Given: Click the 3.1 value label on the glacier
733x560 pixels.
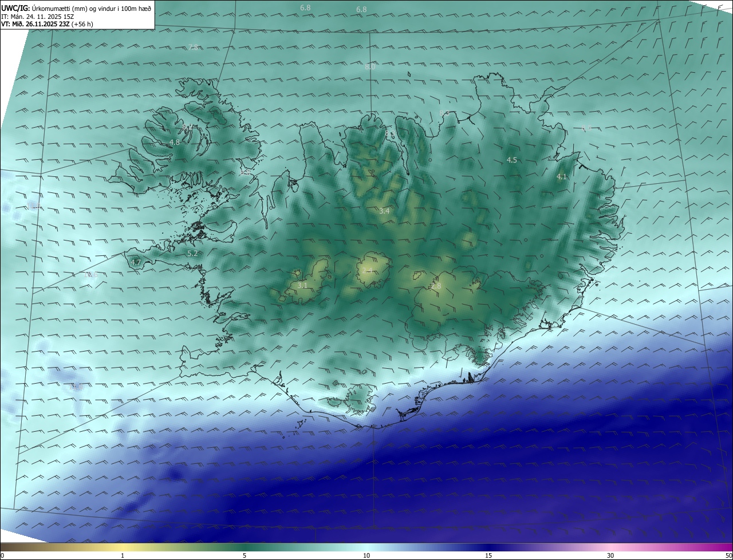Looking at the screenshot, I should (302, 285).
